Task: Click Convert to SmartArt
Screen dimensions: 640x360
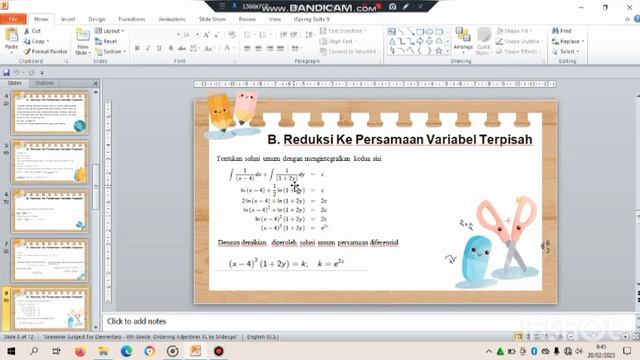Action: pos(349,51)
